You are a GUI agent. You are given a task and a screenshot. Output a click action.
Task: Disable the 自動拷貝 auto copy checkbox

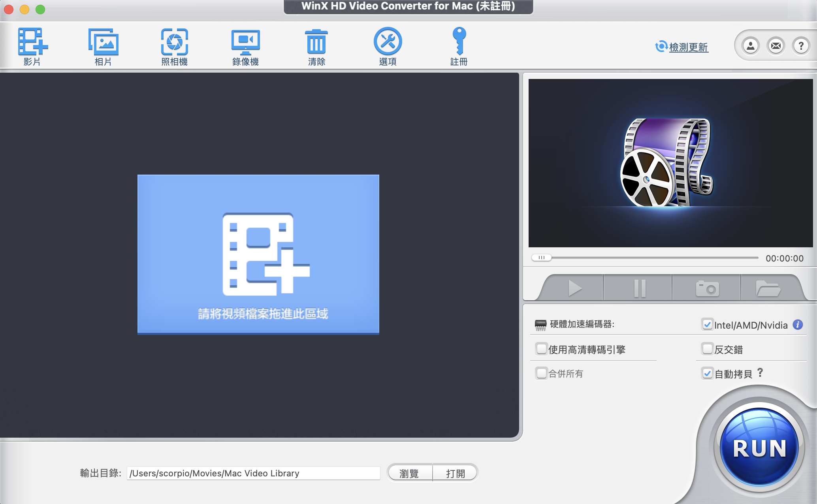tap(707, 374)
